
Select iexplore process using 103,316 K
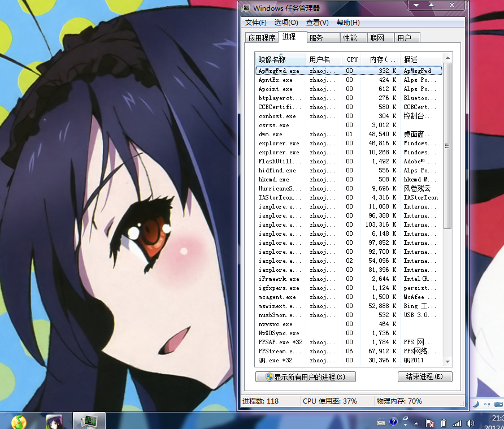pyautogui.click(x=349, y=224)
